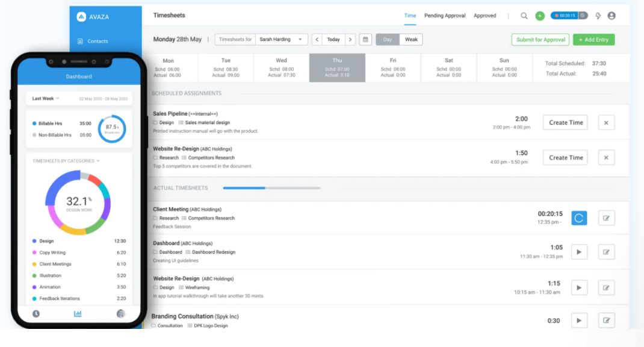Click the phone Dashboard header title

(79, 77)
